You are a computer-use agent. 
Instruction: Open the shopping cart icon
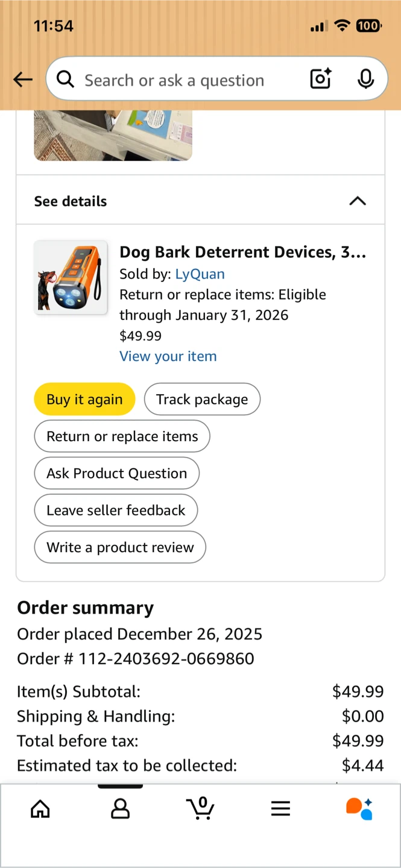200,808
